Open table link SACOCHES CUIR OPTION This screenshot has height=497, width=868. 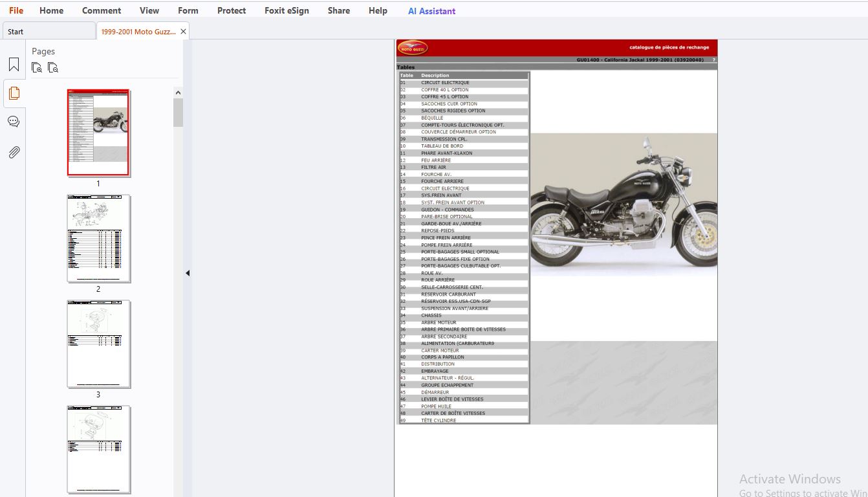point(449,104)
